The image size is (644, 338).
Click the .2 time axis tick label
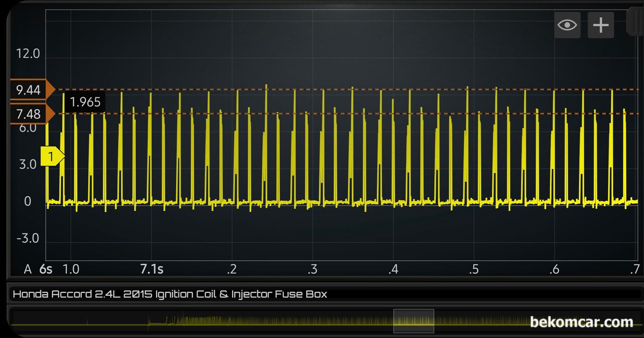(x=232, y=270)
